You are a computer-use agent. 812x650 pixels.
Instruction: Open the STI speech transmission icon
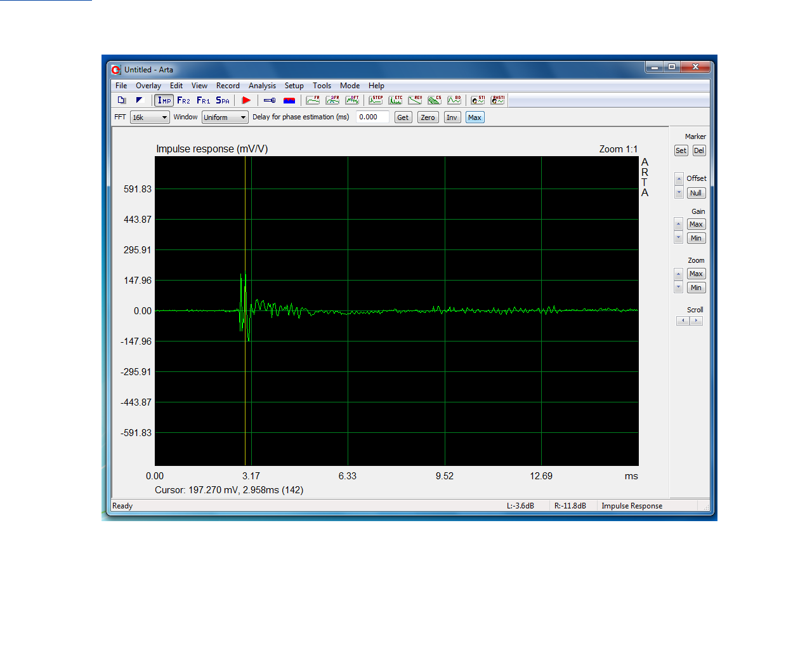[x=478, y=100]
